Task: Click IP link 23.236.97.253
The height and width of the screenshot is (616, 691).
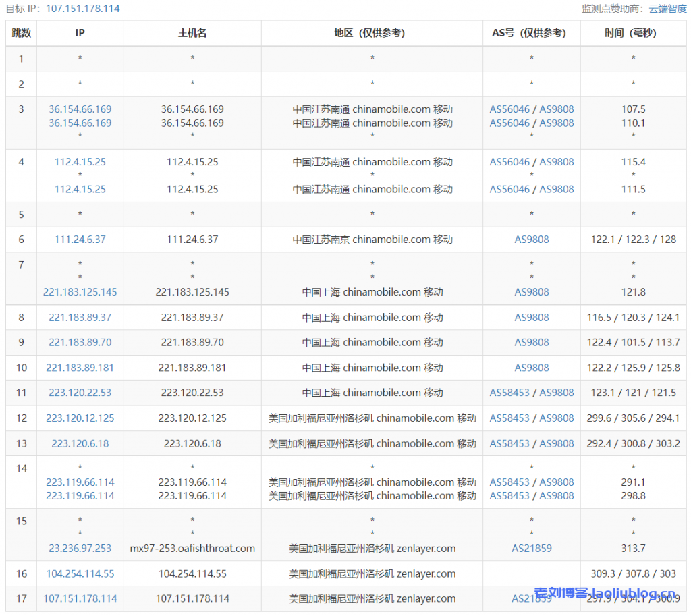Action: [x=80, y=549]
